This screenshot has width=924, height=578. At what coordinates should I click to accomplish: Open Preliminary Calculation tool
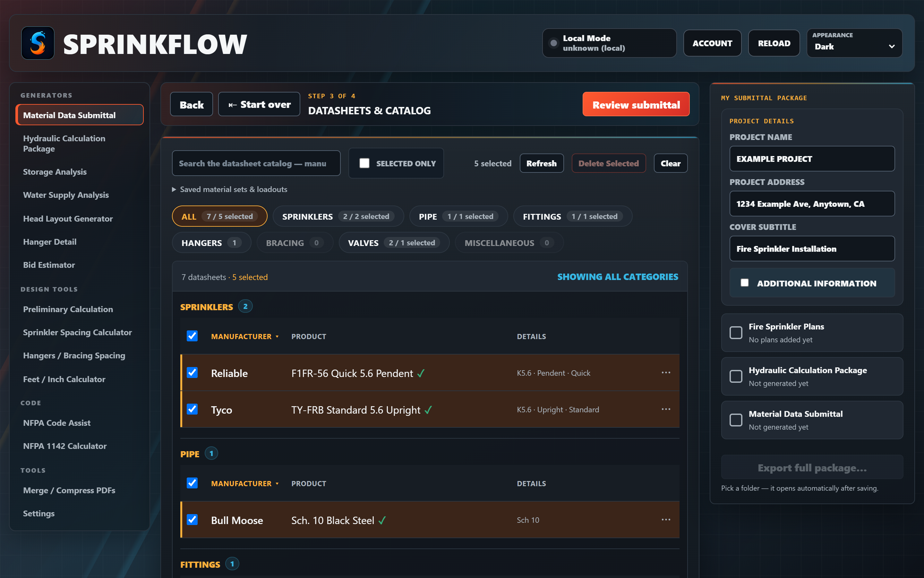80,309
